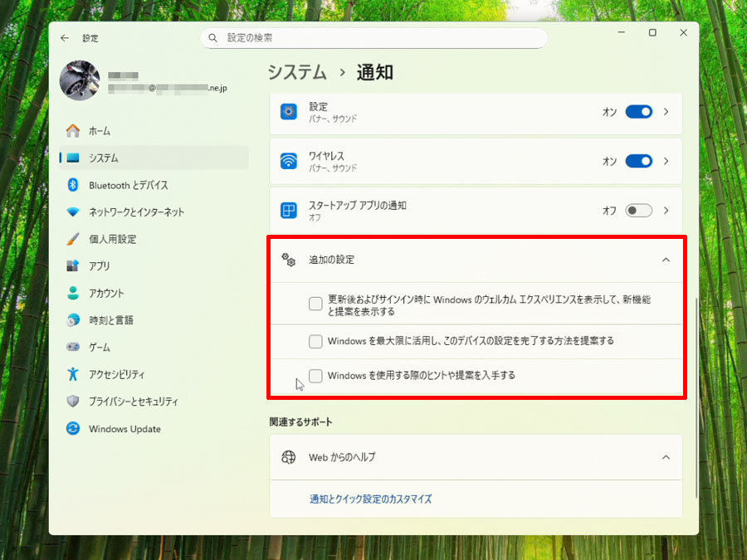
Task: Open スタートアップ アプリ details chevron
Action: 666,211
